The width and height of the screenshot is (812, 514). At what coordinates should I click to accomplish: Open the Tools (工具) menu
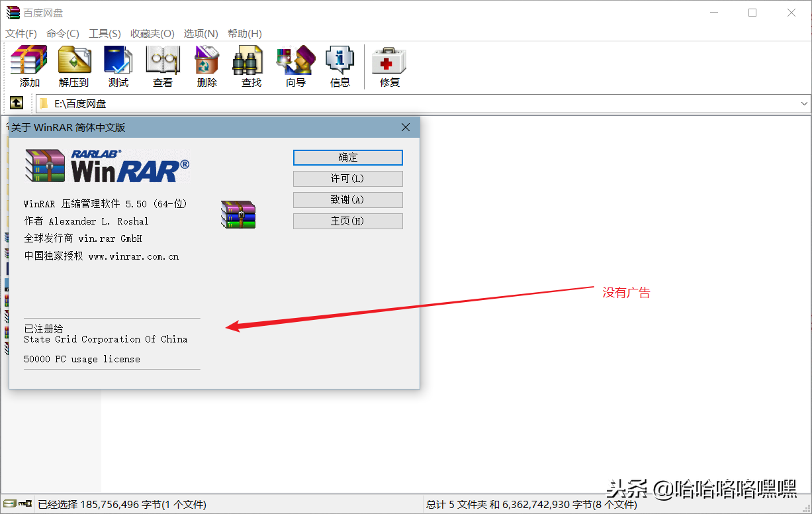click(x=105, y=33)
